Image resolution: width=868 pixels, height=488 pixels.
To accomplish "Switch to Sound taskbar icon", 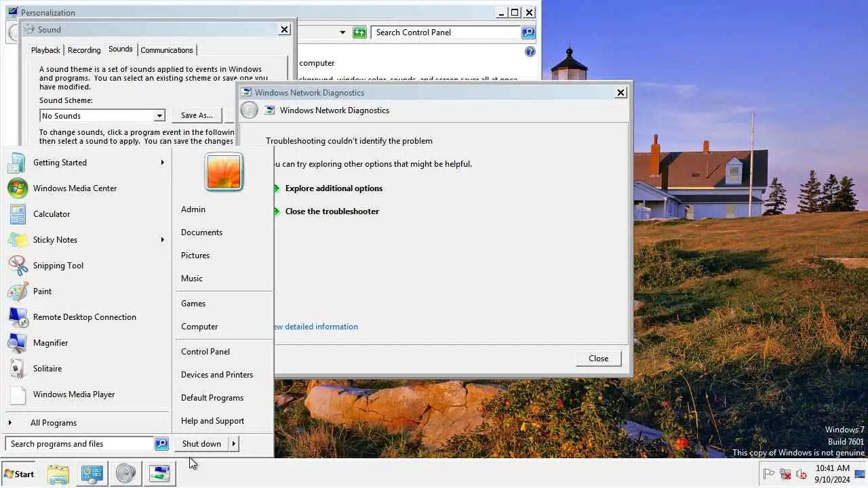I will [125, 474].
